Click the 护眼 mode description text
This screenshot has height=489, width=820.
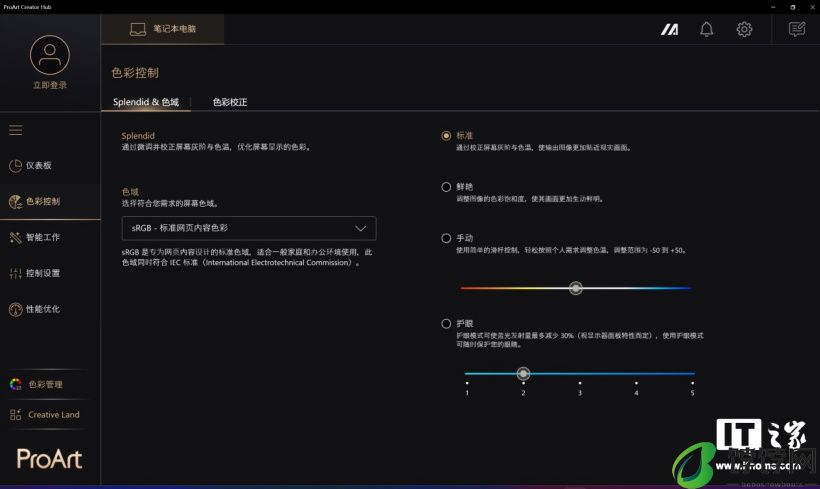pos(579,340)
